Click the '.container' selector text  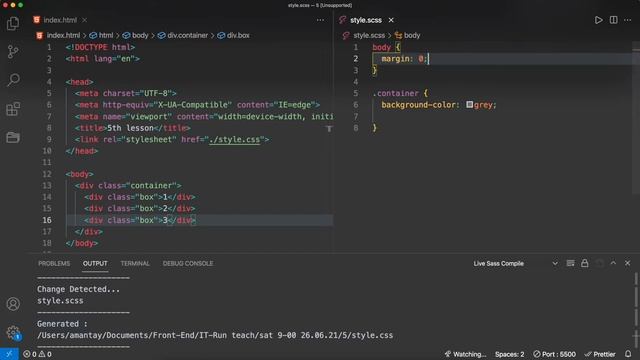[395, 93]
